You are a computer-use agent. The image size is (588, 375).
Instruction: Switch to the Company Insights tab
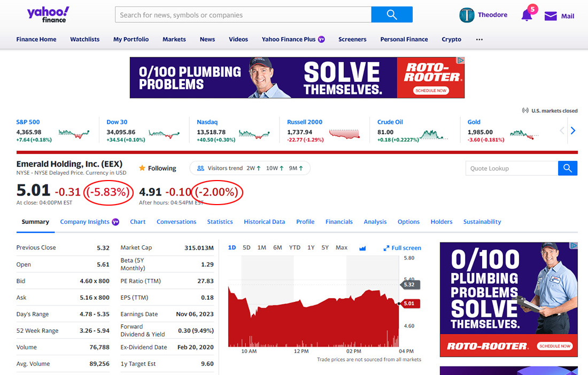[85, 222]
